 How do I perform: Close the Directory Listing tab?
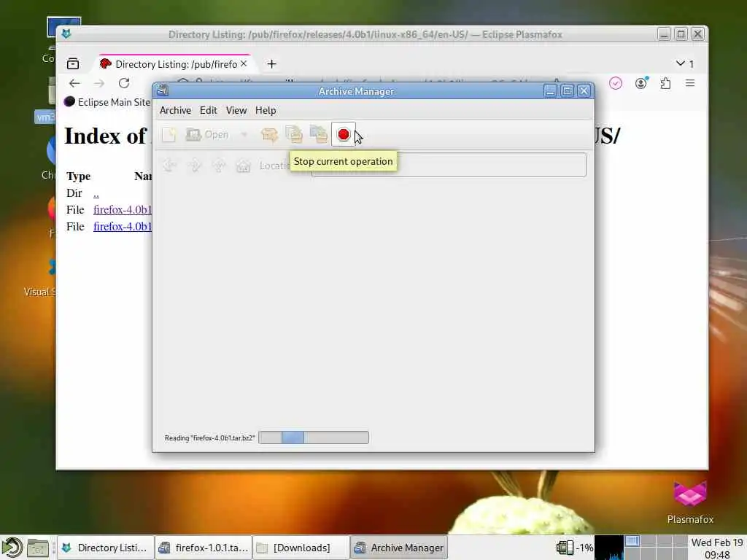[x=244, y=63]
